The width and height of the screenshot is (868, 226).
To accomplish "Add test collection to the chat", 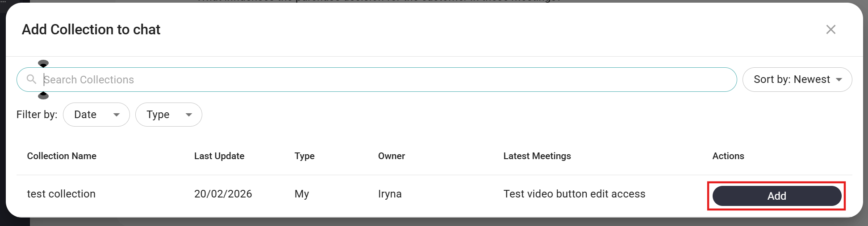I will [776, 196].
